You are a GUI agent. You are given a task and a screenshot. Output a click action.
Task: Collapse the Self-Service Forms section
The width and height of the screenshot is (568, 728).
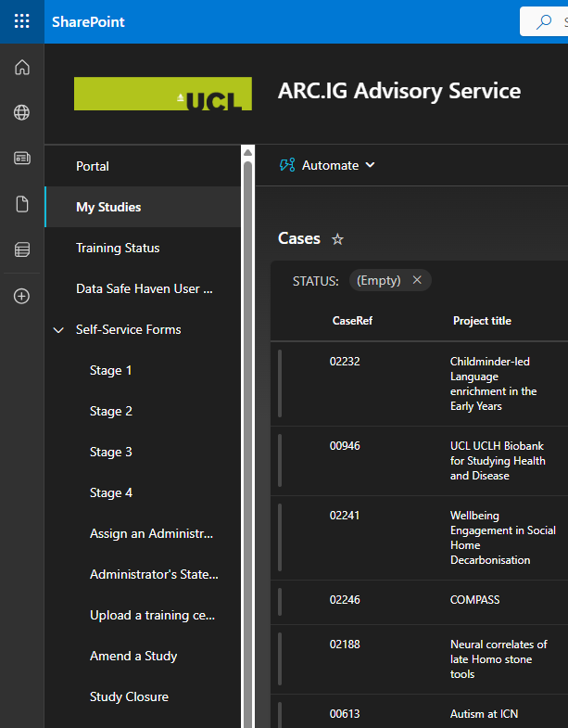point(59,330)
